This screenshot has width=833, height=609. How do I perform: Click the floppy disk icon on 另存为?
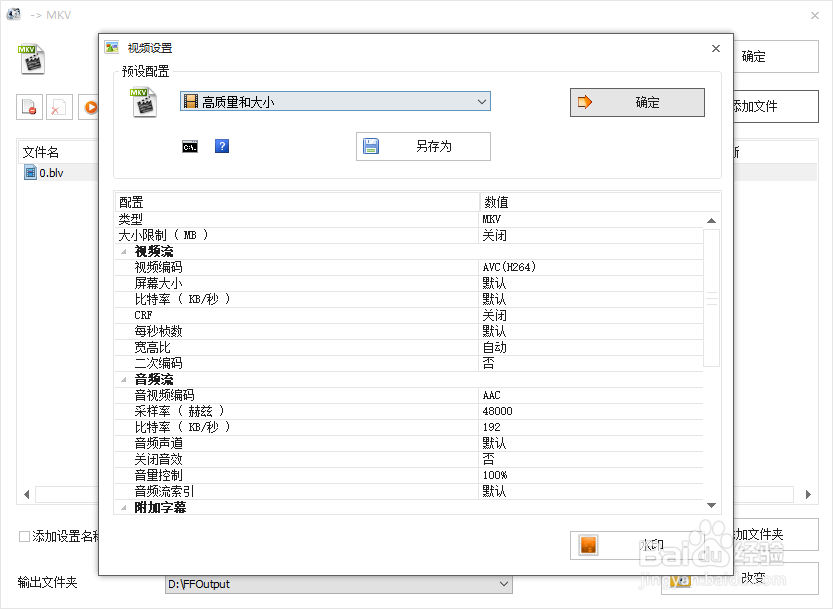(369, 145)
